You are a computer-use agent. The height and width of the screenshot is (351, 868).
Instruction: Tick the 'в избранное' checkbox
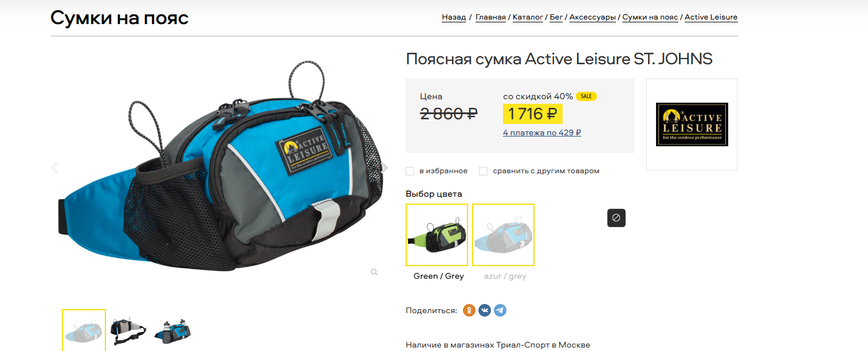[410, 171]
